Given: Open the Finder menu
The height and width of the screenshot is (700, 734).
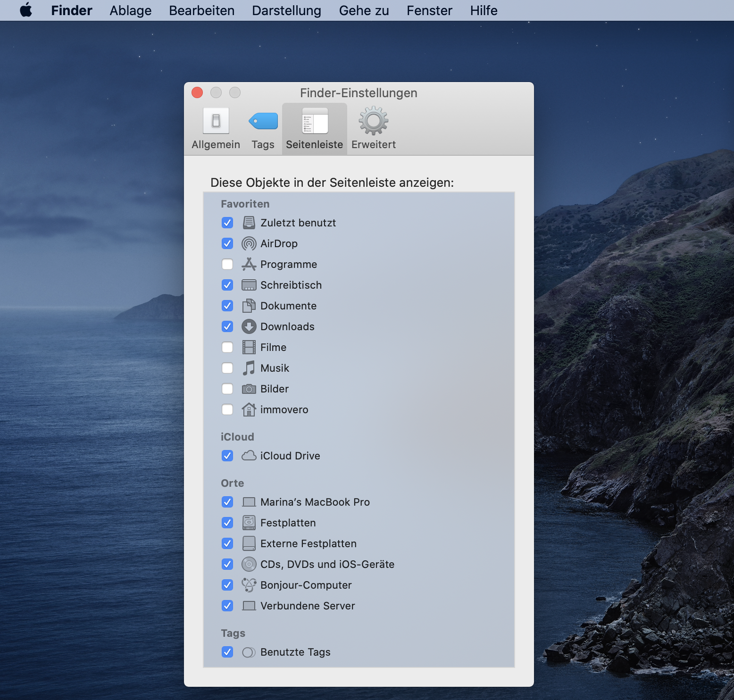Looking at the screenshot, I should (x=72, y=10).
